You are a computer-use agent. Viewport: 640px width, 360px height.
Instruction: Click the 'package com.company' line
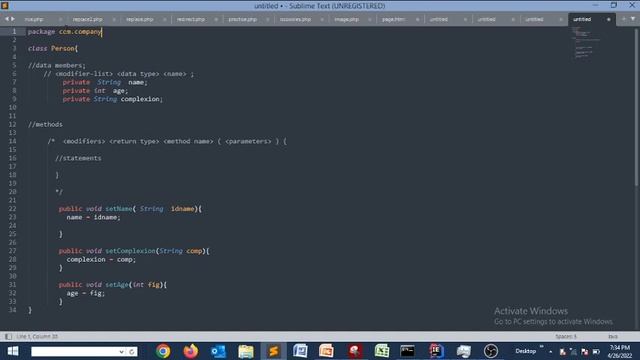click(64, 31)
